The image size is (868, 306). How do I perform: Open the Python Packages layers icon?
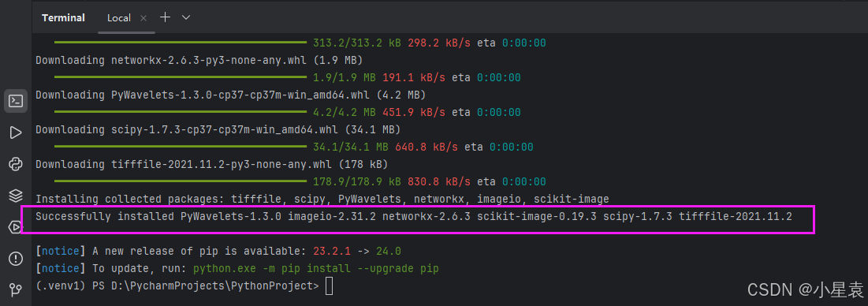(x=16, y=196)
